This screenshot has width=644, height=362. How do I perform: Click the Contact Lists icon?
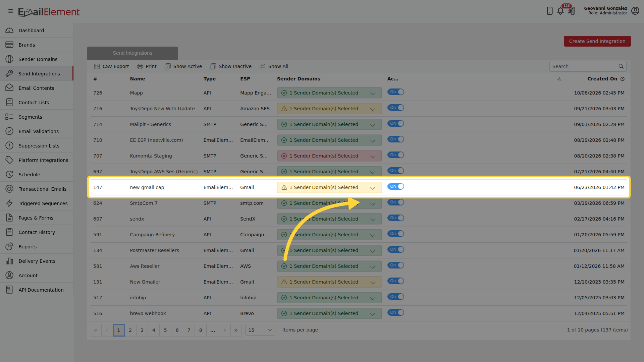point(9,102)
